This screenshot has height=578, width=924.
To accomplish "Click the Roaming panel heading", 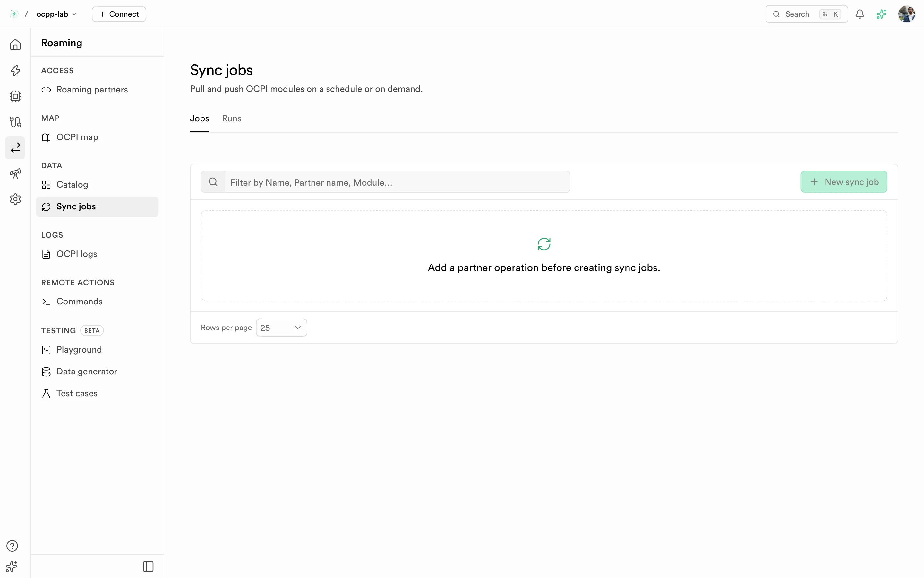I will click(62, 43).
